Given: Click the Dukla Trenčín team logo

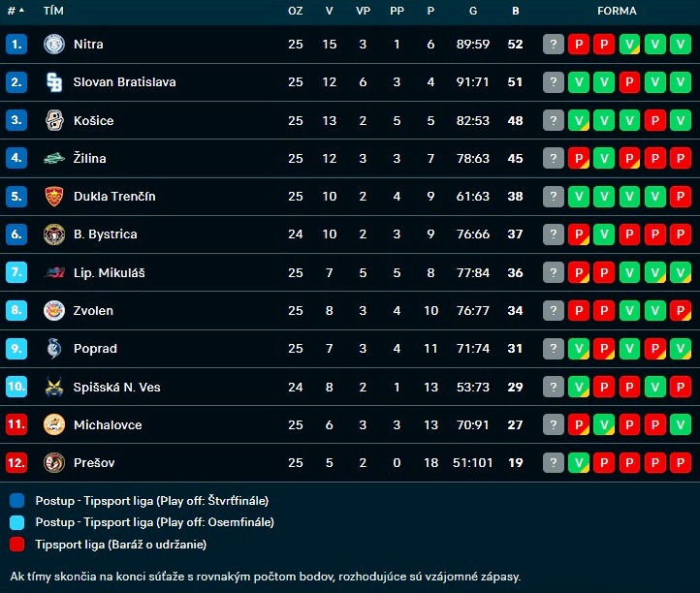Looking at the screenshot, I should coord(54,197).
